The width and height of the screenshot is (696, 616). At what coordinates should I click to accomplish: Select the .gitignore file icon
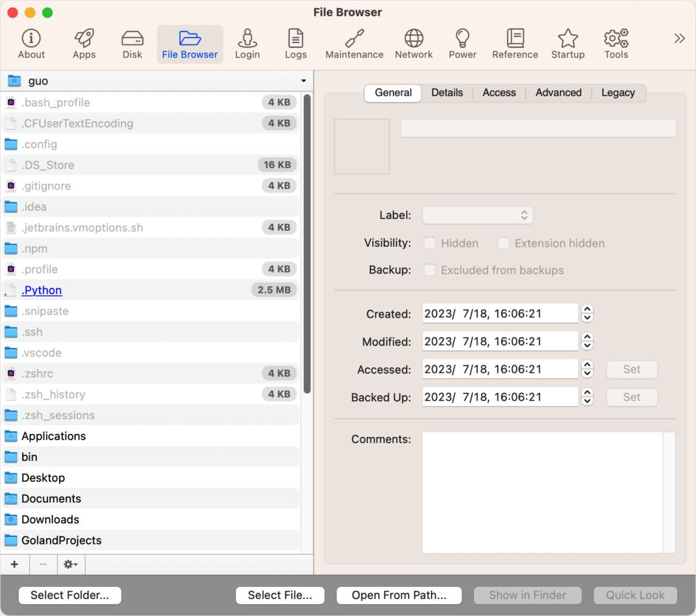tap(11, 186)
